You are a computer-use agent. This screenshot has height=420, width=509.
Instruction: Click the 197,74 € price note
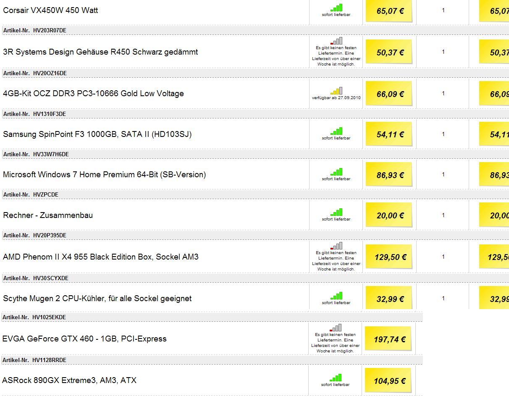[x=388, y=339]
